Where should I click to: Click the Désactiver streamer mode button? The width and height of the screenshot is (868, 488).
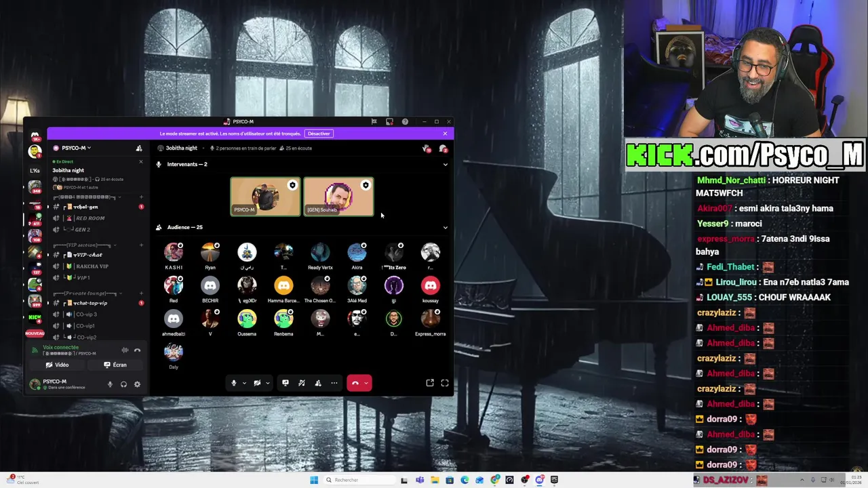point(319,134)
